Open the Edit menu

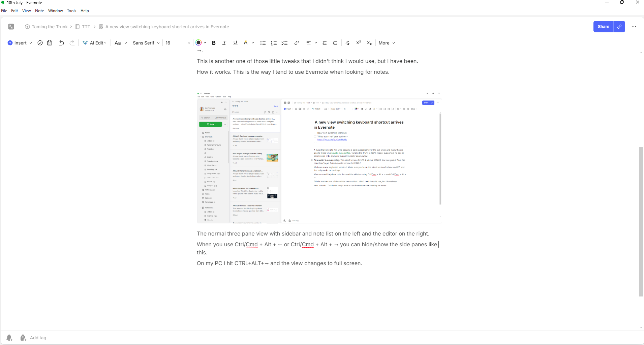[14, 11]
